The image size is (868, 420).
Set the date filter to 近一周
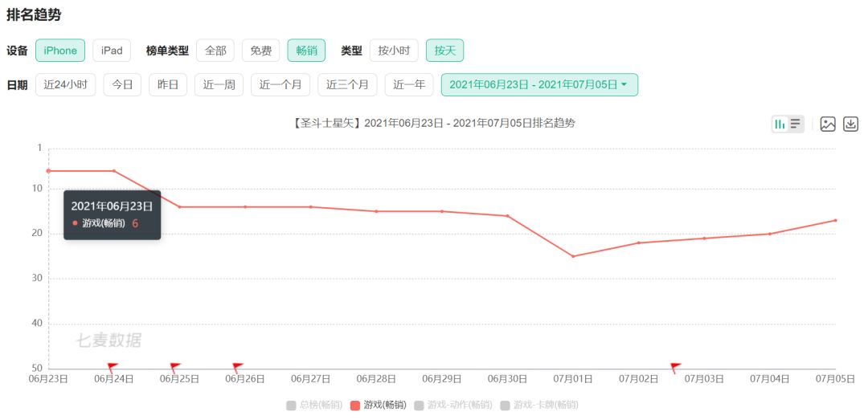[x=219, y=84]
